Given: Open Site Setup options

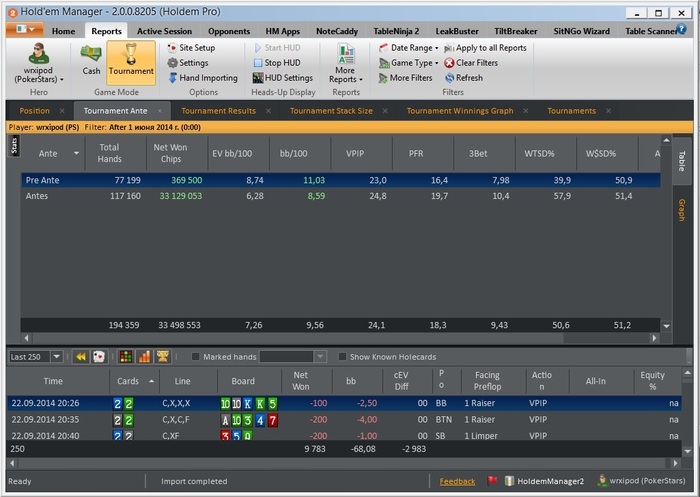Looking at the screenshot, I should tap(191, 48).
